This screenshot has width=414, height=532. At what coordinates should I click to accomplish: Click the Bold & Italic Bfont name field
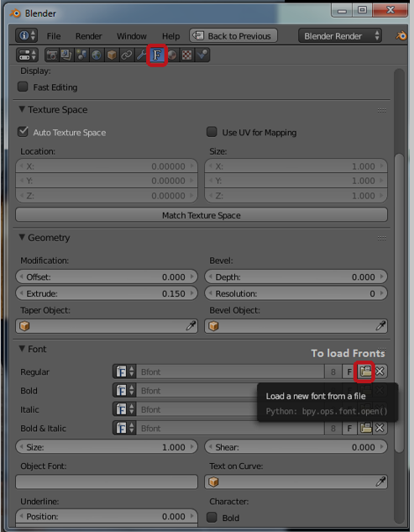[x=230, y=428]
